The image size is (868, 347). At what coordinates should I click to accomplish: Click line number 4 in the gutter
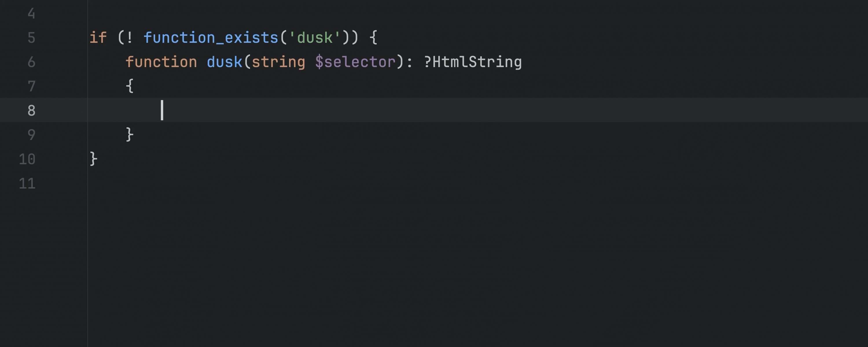31,14
